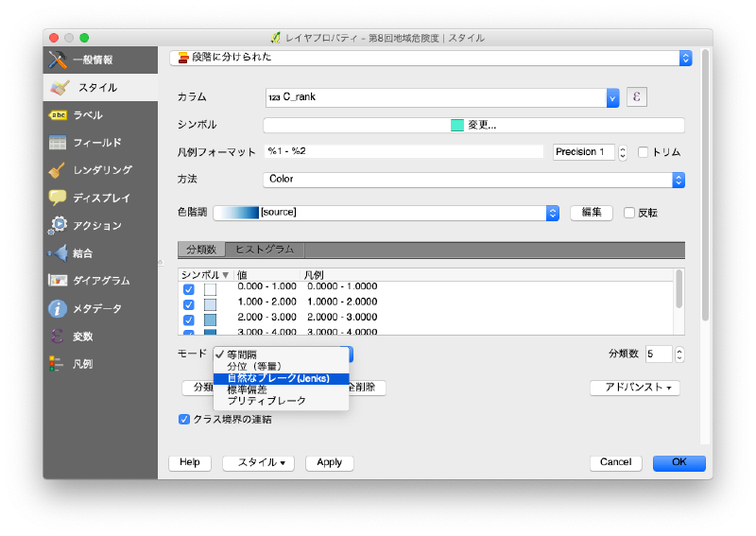The height and width of the screenshot is (536, 756).
Task: Click the legend text 0.0000 - 1.0000
Action: pyautogui.click(x=342, y=286)
